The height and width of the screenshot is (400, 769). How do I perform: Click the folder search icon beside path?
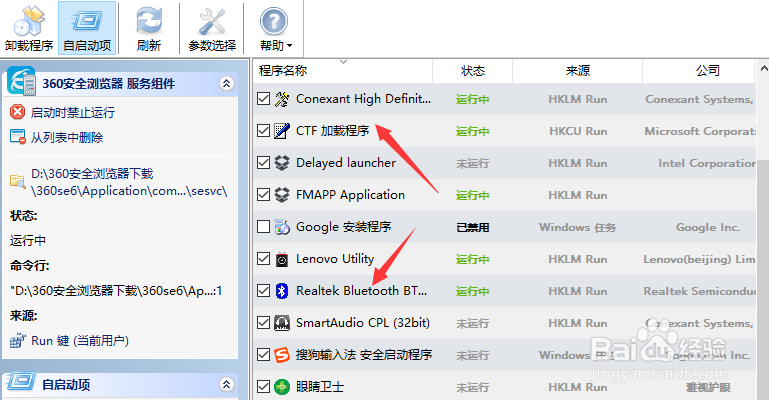pos(18,181)
